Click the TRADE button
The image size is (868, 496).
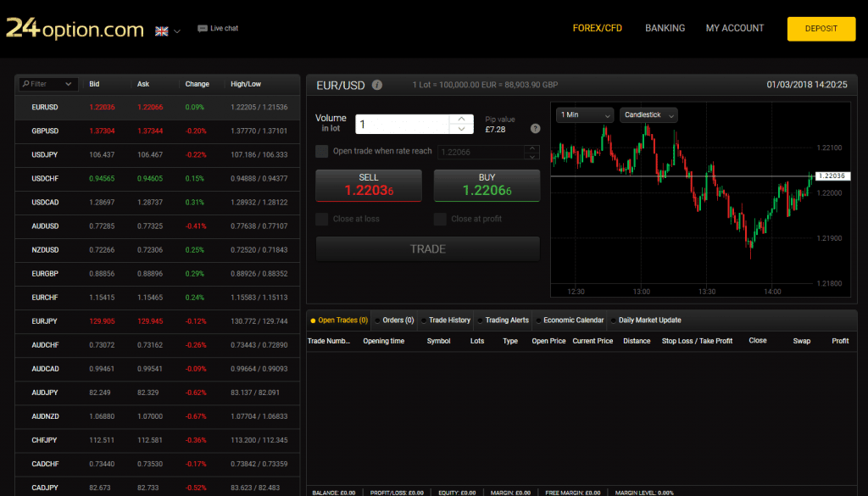(428, 249)
